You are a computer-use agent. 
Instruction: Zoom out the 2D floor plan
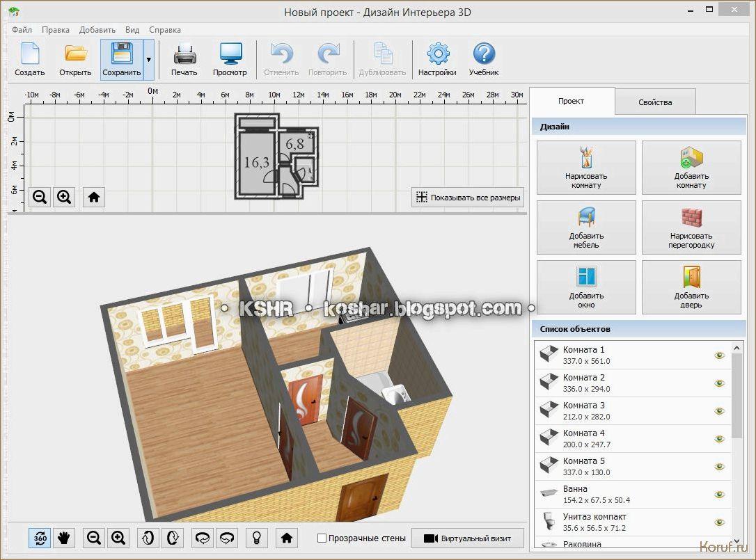[x=40, y=197]
